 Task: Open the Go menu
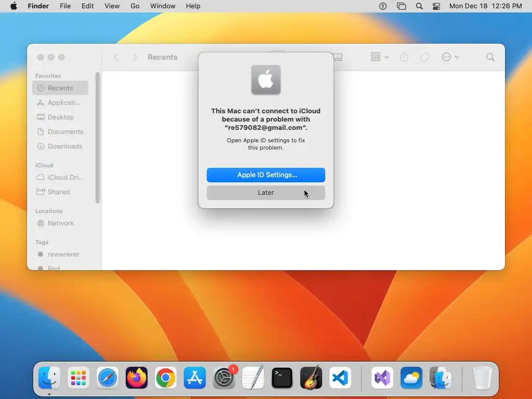[135, 6]
